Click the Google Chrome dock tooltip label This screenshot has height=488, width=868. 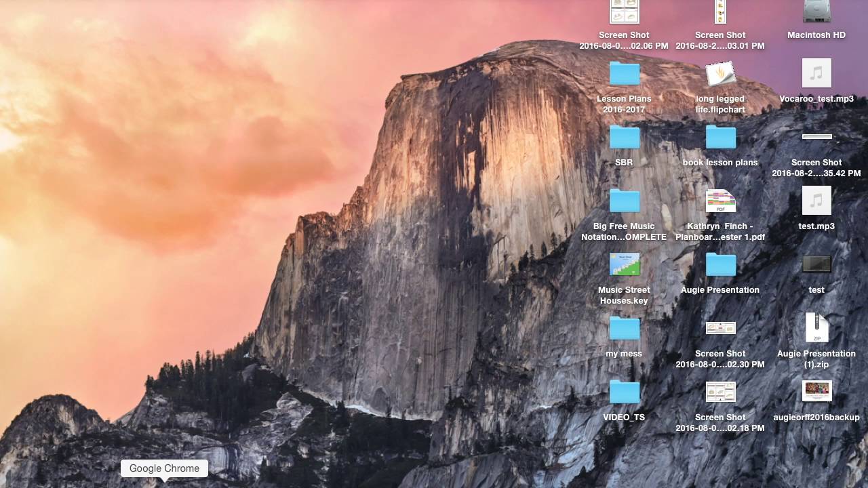[x=164, y=468]
